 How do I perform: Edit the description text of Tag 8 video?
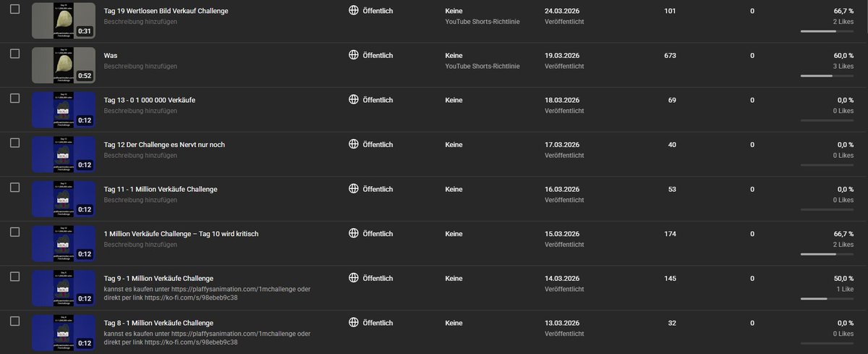coord(208,338)
